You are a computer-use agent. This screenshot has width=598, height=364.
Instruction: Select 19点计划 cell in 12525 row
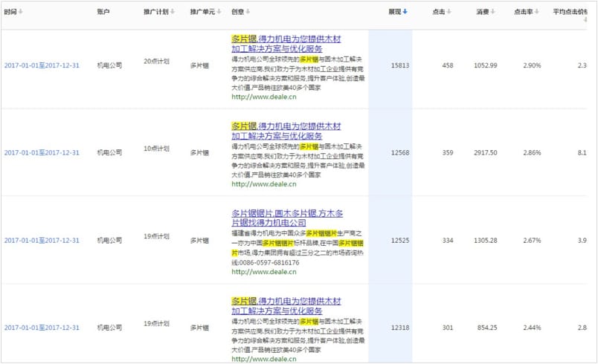click(156, 236)
